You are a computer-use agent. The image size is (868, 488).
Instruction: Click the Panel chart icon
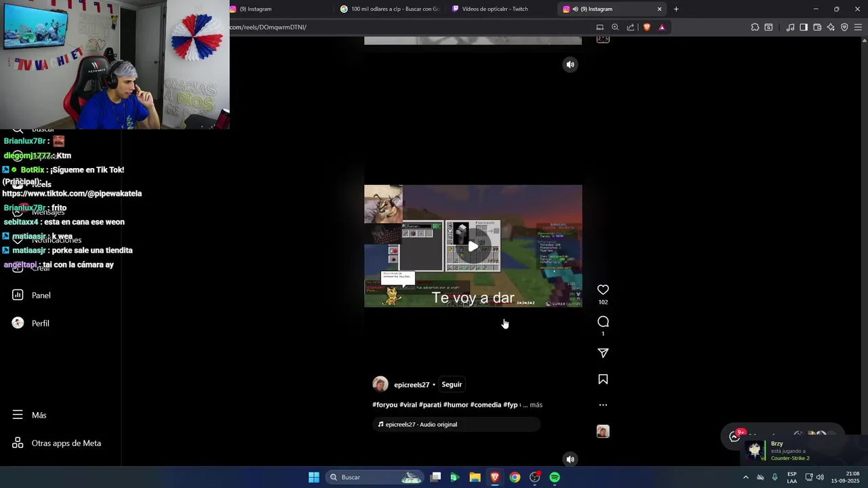pyautogui.click(x=18, y=295)
